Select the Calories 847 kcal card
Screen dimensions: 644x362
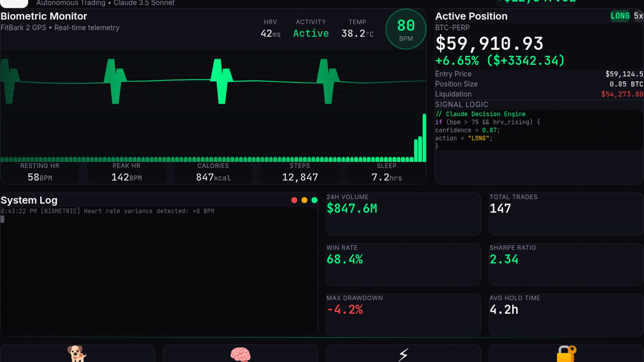pos(213,172)
